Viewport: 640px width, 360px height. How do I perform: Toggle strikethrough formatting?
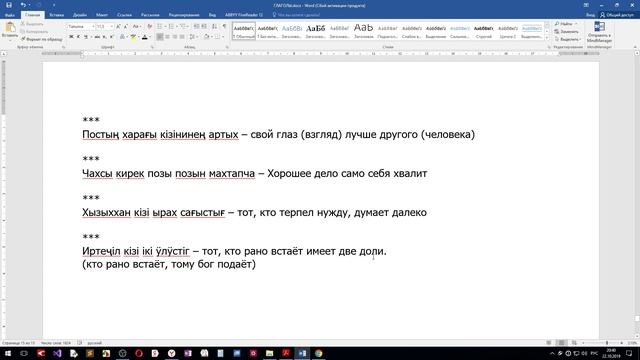point(97,37)
